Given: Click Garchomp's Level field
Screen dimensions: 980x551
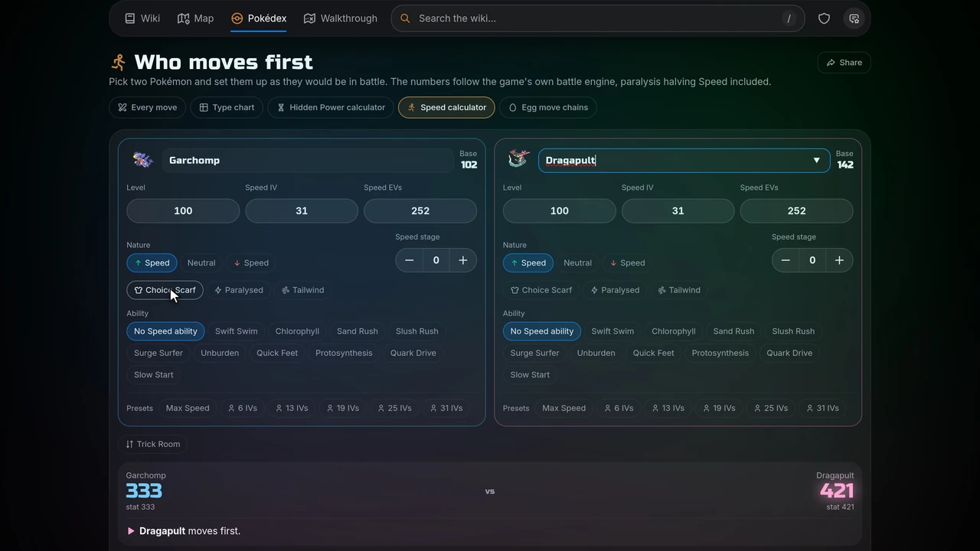Looking at the screenshot, I should click(x=183, y=210).
